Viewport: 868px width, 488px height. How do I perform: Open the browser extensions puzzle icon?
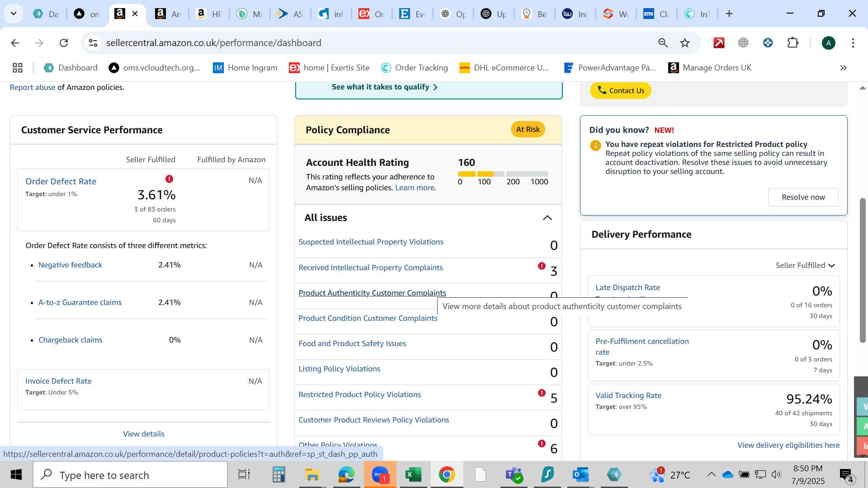click(x=793, y=43)
